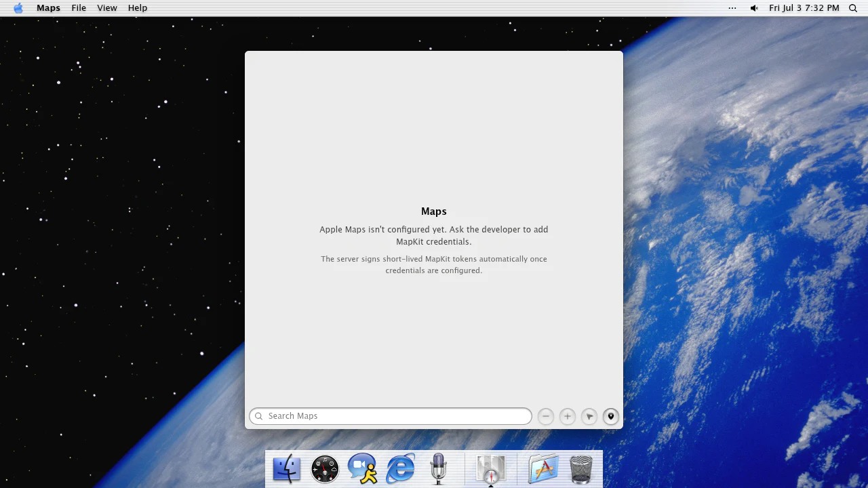This screenshot has height=488, width=868.
Task: Zoom out with the minus button
Action: click(x=546, y=416)
